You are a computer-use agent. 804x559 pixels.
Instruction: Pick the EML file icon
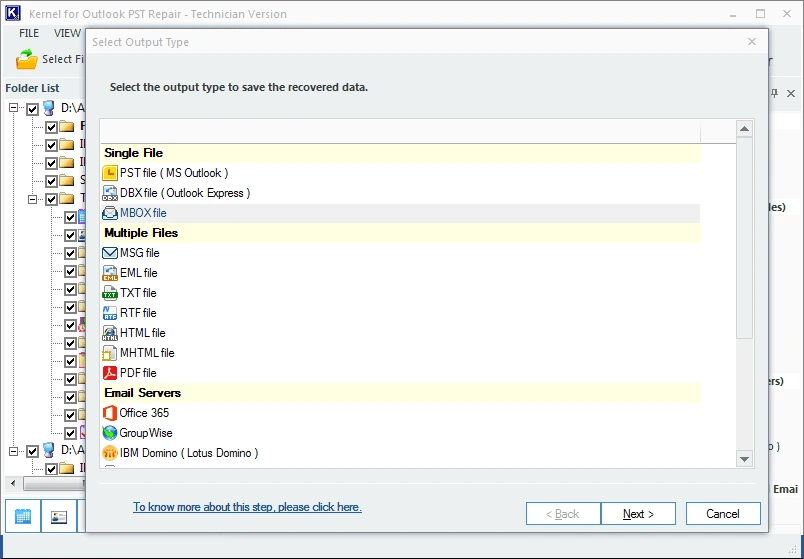pos(110,273)
